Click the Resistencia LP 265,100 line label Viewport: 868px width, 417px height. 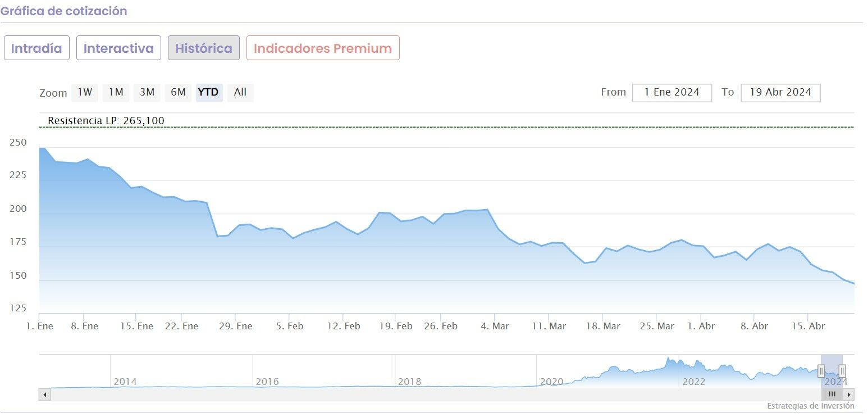point(106,121)
